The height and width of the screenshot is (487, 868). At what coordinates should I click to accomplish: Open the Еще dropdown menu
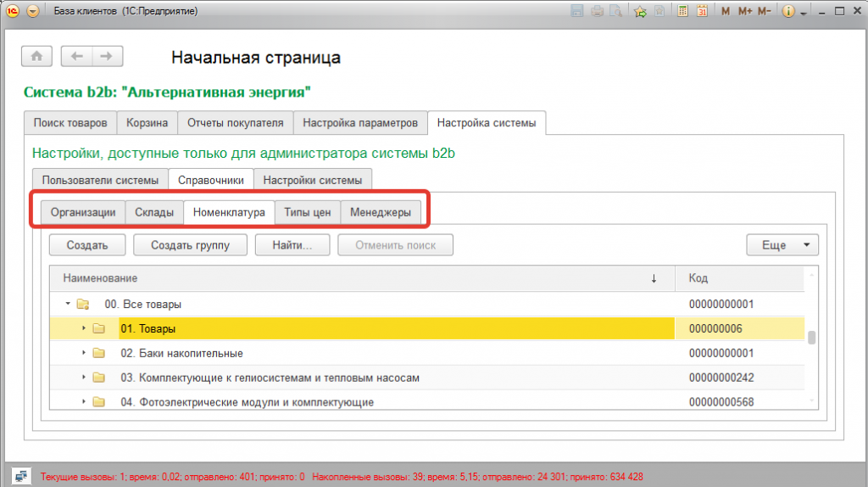[782, 245]
